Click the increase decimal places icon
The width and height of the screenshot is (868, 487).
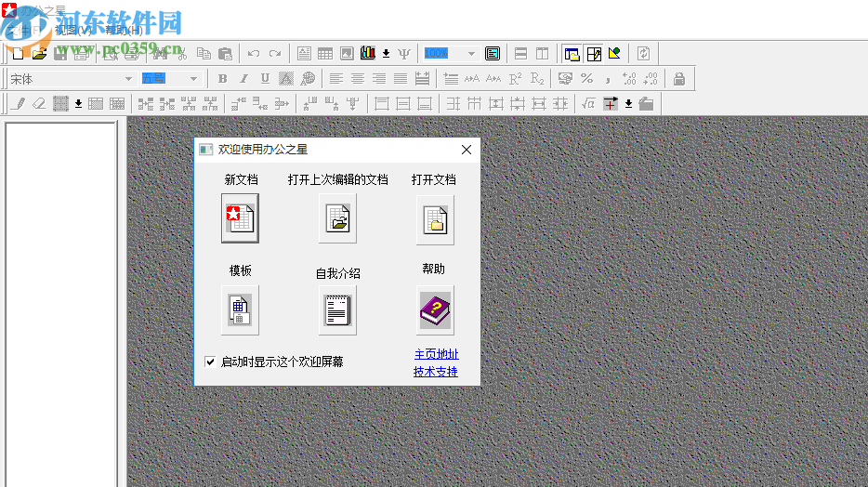click(629, 79)
